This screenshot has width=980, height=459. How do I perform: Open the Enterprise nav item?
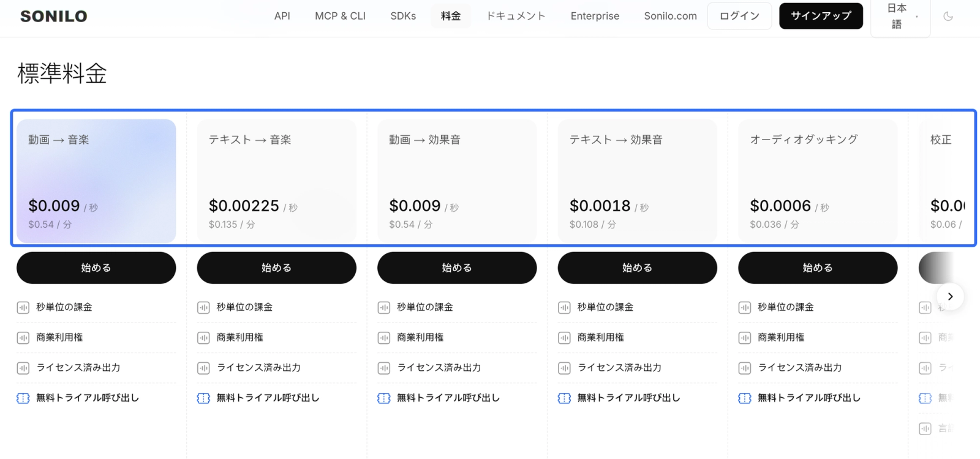coord(595,16)
